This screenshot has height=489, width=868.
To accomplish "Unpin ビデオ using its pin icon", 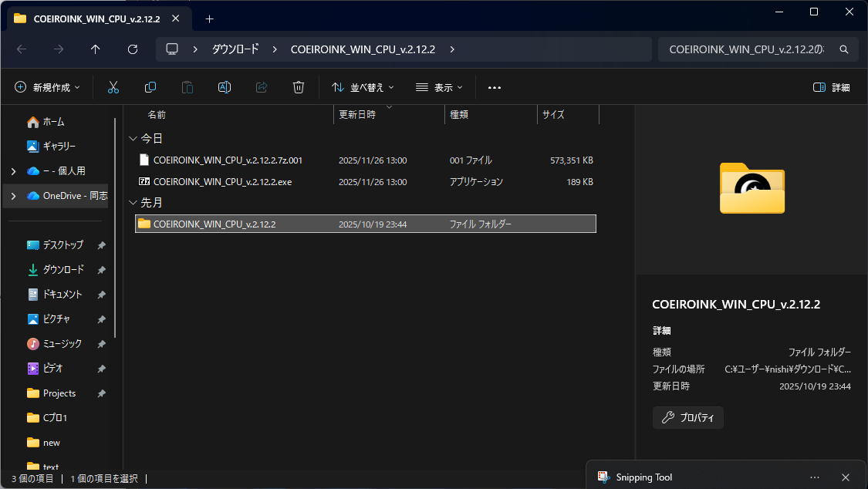I will [102, 369].
